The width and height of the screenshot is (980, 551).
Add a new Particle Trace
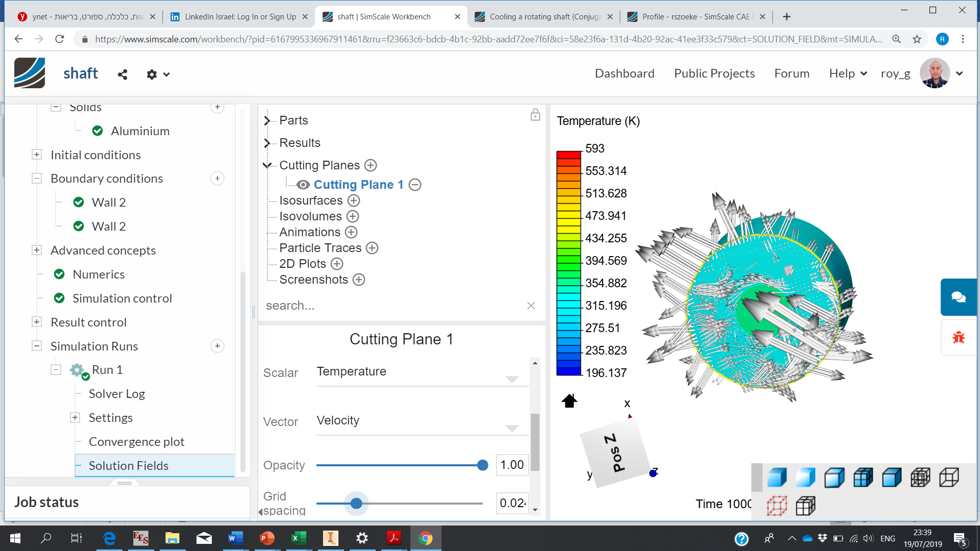point(372,248)
